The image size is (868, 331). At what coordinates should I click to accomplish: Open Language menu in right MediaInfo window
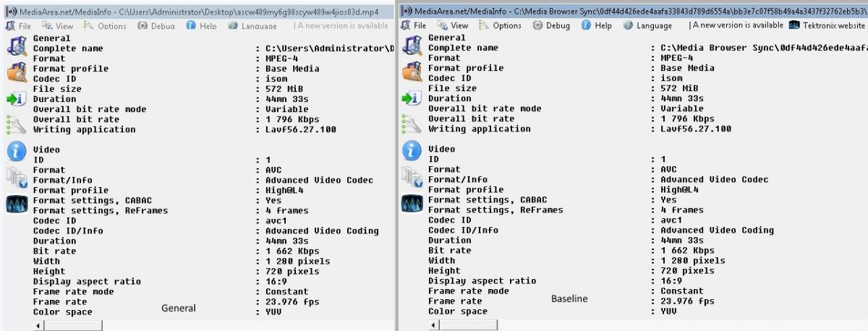tap(647, 25)
